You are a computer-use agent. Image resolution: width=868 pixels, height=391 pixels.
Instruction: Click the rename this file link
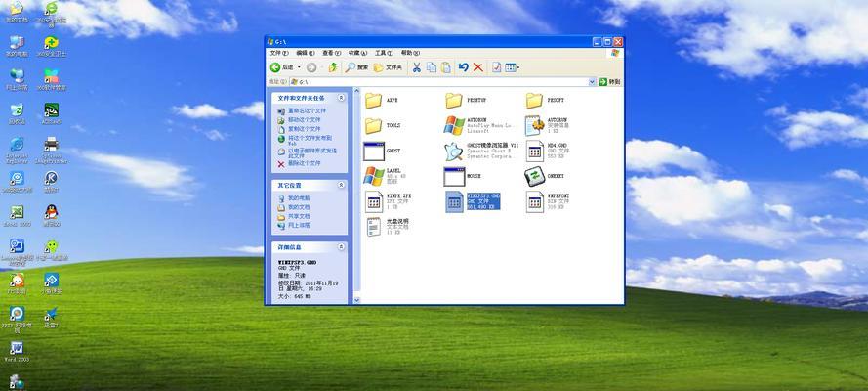tap(307, 110)
